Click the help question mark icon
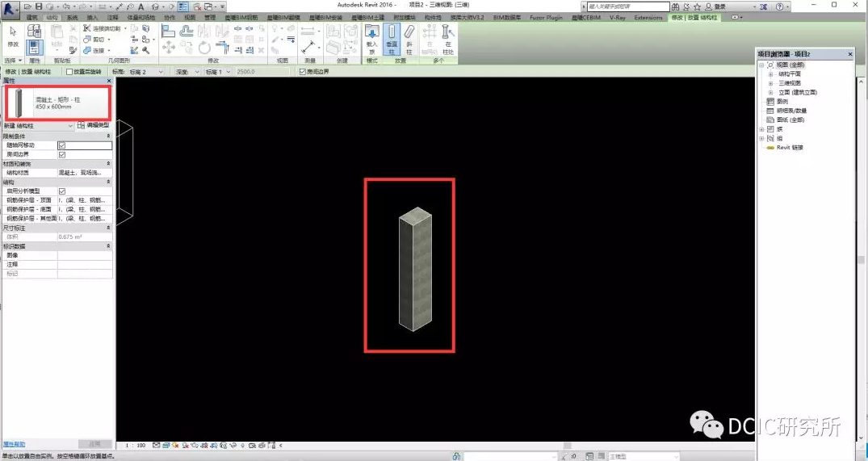Viewport: 868px width, 461px height. point(780,6)
